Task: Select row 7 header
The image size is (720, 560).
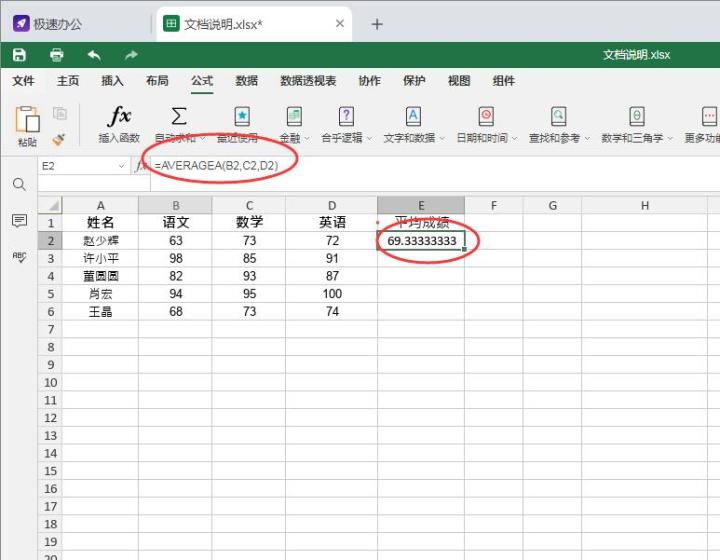Action: (50, 330)
